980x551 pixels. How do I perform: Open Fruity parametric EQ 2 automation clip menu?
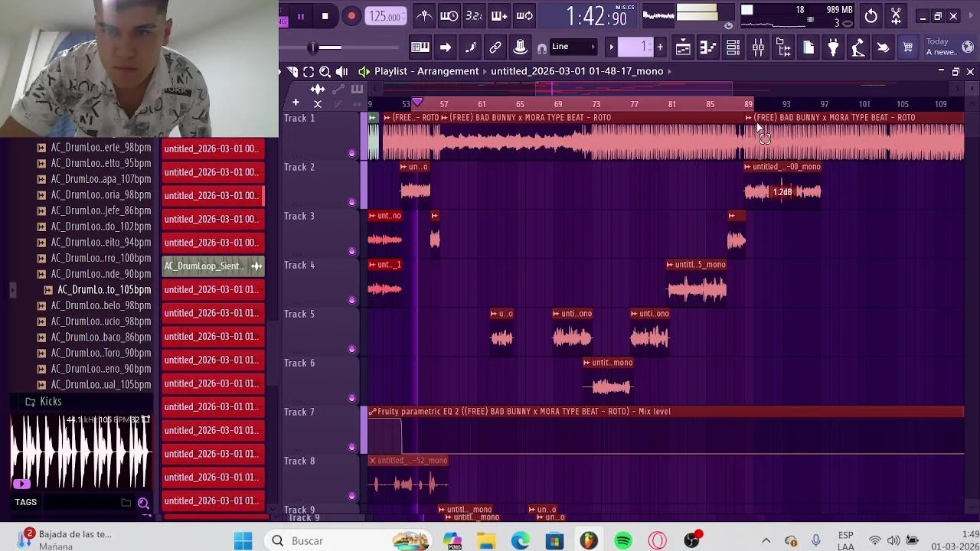click(373, 412)
